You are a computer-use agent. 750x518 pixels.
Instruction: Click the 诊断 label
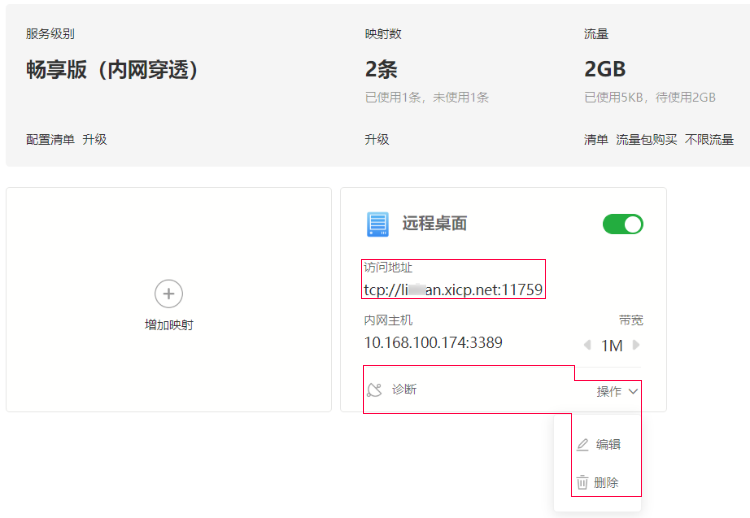[404, 390]
